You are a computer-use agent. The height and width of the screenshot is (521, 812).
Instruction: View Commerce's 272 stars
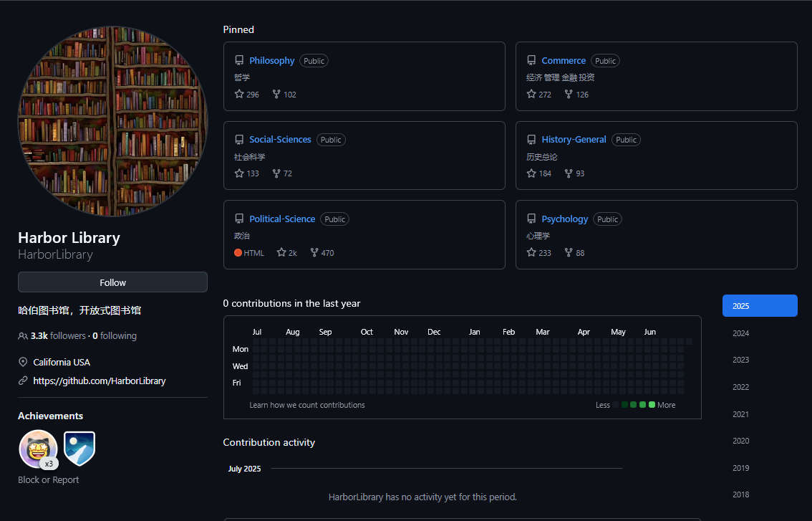[x=538, y=95]
